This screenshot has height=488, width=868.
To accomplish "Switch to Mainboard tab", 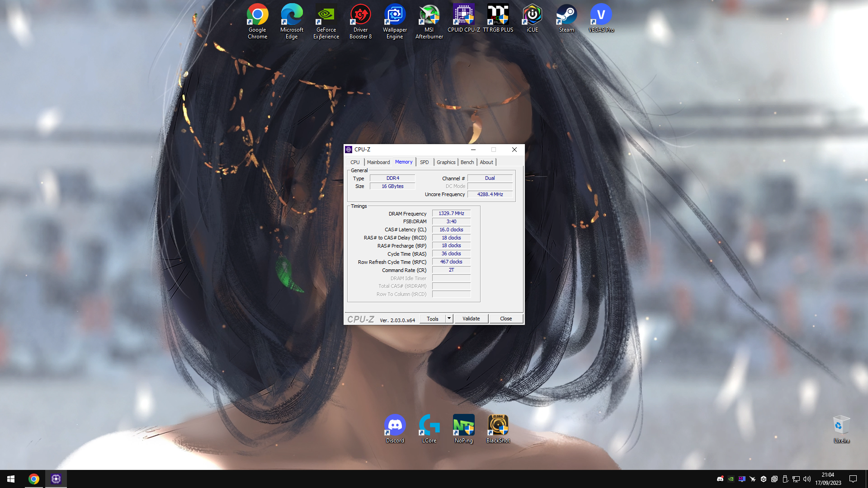I will [x=378, y=162].
